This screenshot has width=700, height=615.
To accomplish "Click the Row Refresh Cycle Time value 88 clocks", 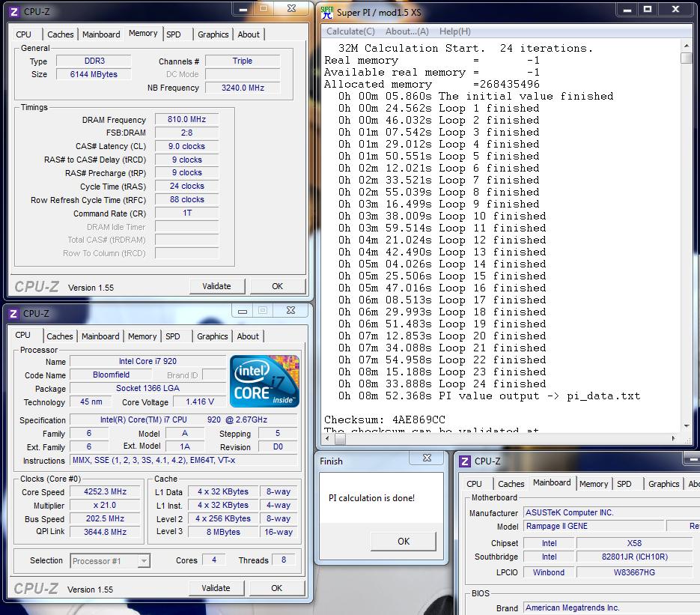I will 186,200.
